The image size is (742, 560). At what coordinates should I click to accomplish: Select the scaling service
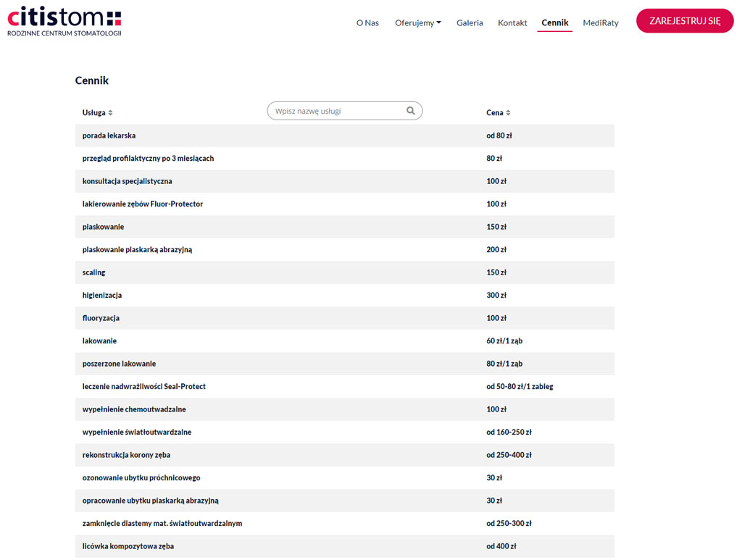point(93,272)
